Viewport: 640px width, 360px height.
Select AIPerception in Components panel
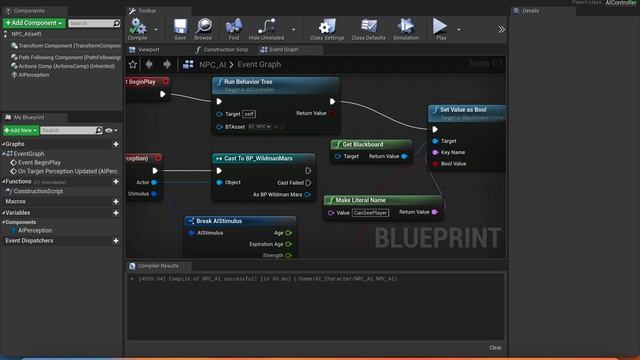pos(31,75)
